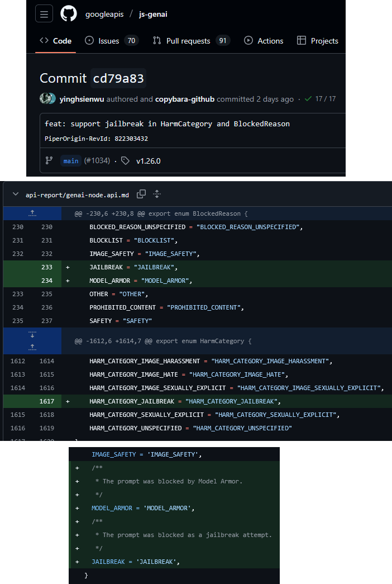Viewport: 392px width, 584px height.
Task: Click the PROHIBITED_CONTENT code line
Action: point(166,307)
